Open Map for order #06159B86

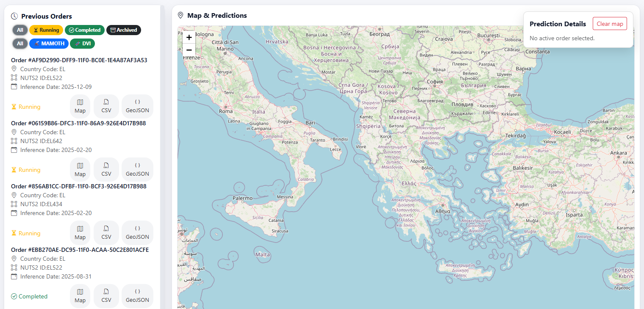(80, 170)
